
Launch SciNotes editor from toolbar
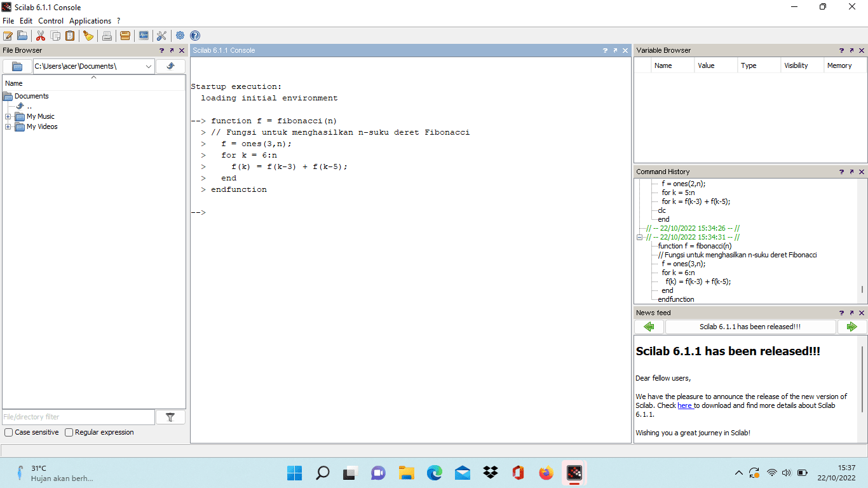click(8, 36)
